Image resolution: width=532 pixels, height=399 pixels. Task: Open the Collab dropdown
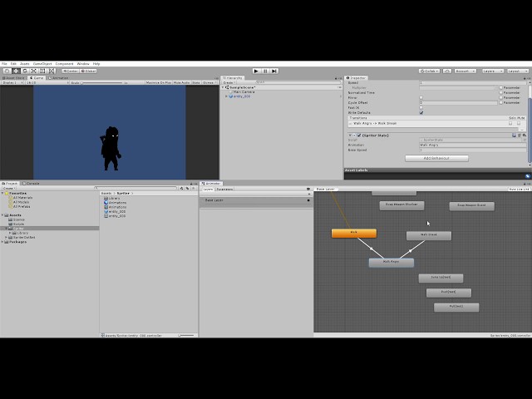(430, 71)
